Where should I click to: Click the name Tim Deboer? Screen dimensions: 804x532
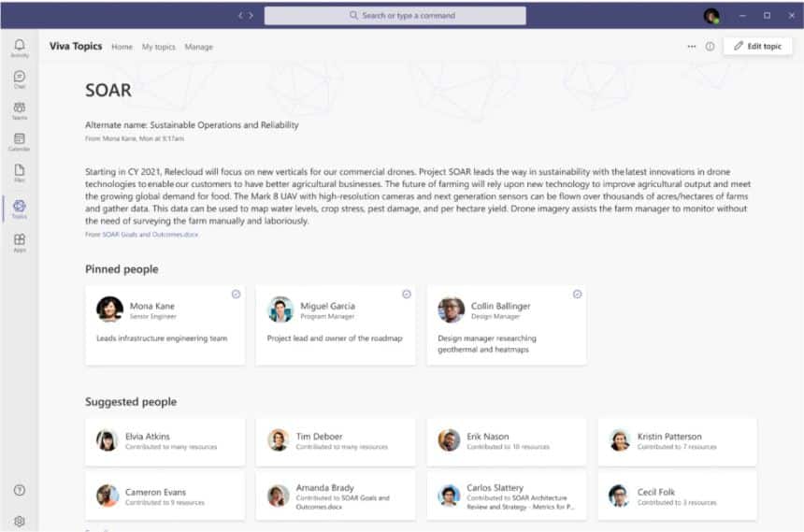pyautogui.click(x=319, y=436)
